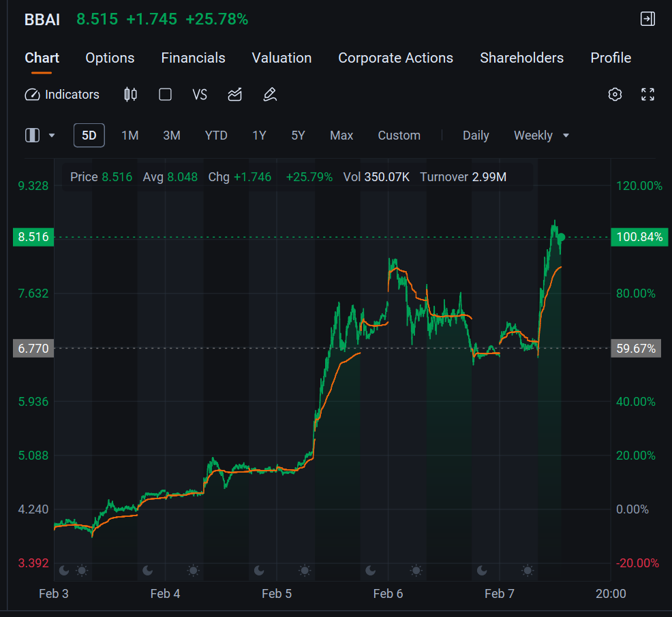672x617 pixels.
Task: Select the square rectangle toolbar icon
Action: click(x=165, y=94)
